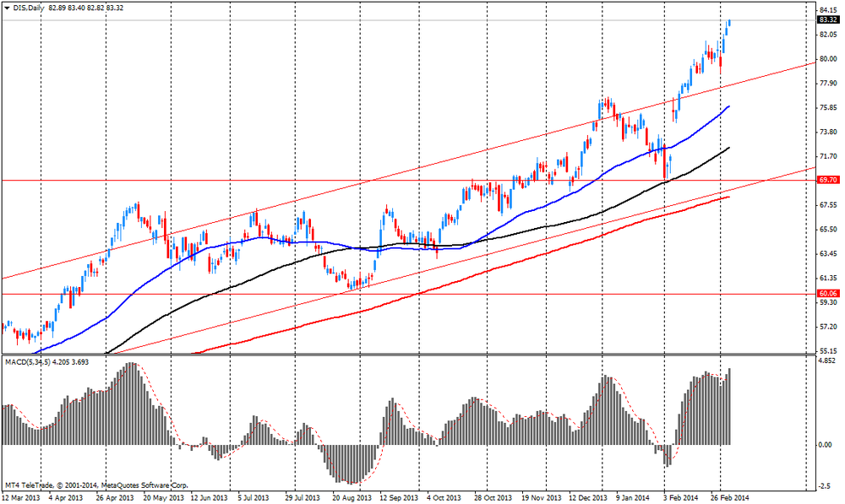Viewport: 845px width, 504px height.
Task: Click the 3 Feb 2014 date label
Action: (x=680, y=497)
